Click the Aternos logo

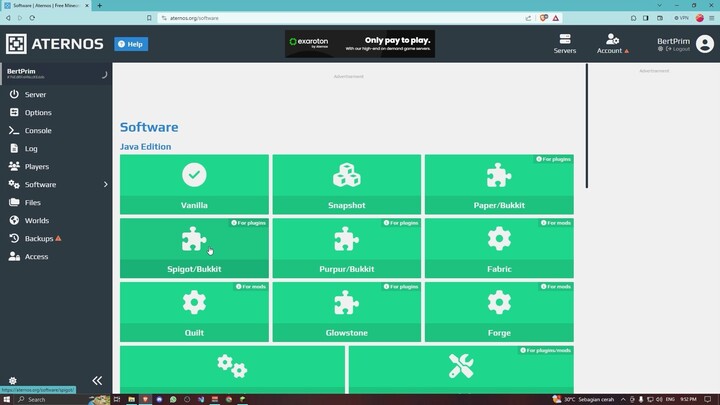[x=55, y=44]
